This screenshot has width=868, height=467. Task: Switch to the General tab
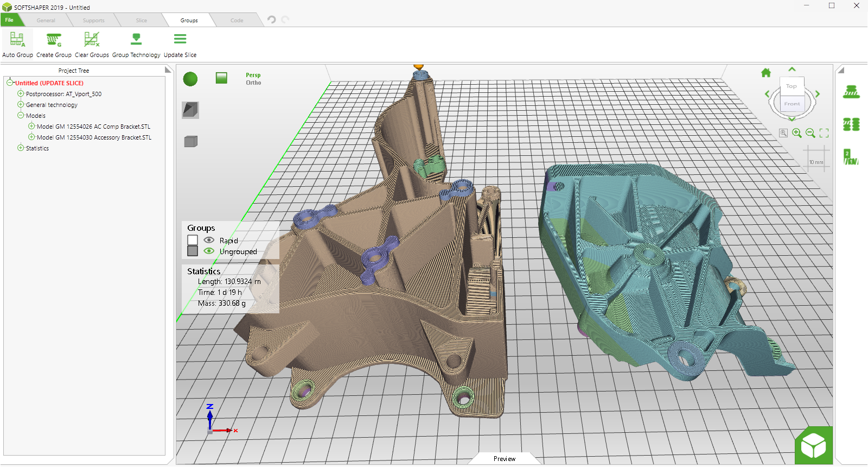coord(46,21)
